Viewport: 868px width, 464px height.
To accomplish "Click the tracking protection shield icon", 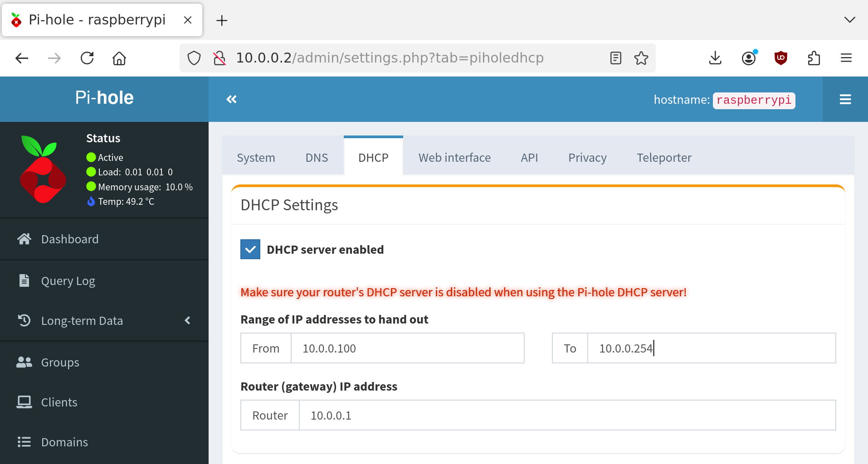I will [x=194, y=58].
